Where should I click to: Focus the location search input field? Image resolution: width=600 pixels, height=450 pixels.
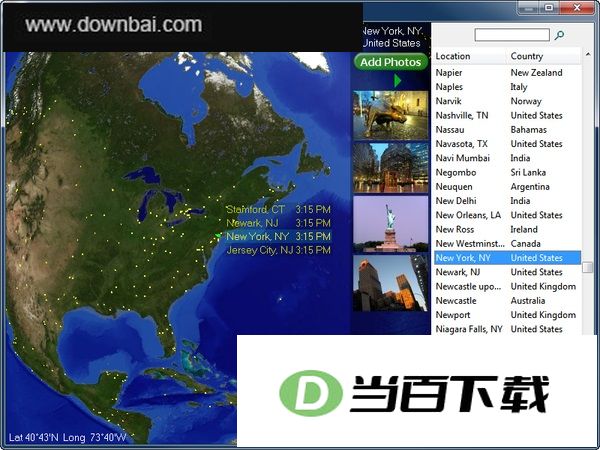click(512, 35)
